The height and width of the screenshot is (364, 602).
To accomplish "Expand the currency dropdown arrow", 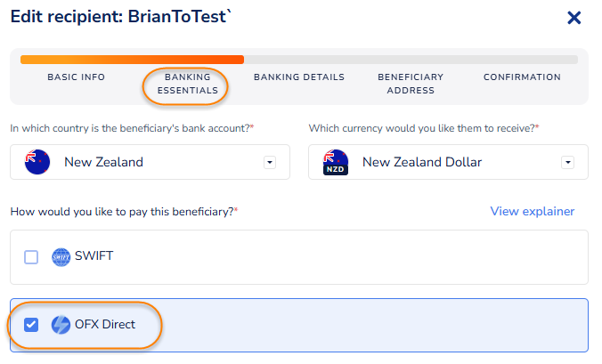I will click(x=567, y=163).
